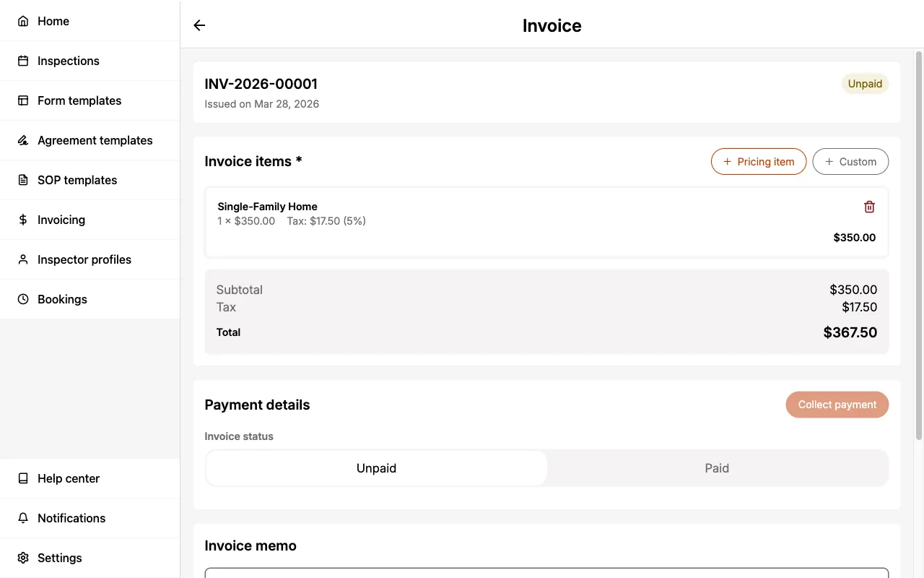Click the Inspections calendar icon
924x578 pixels.
23,61
